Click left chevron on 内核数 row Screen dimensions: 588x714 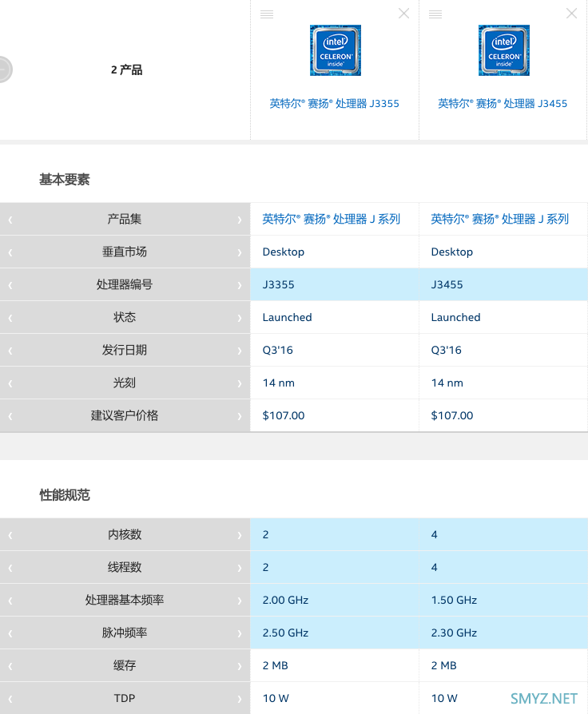pos(10,535)
